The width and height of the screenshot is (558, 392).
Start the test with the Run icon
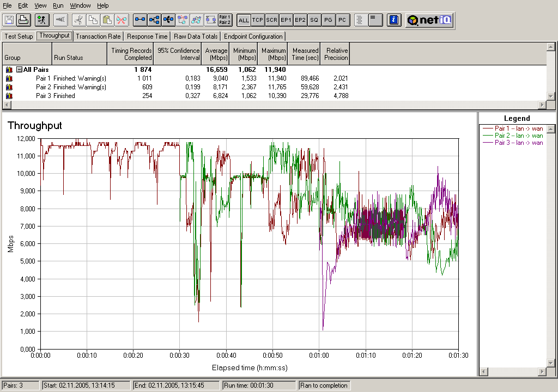[x=42, y=20]
